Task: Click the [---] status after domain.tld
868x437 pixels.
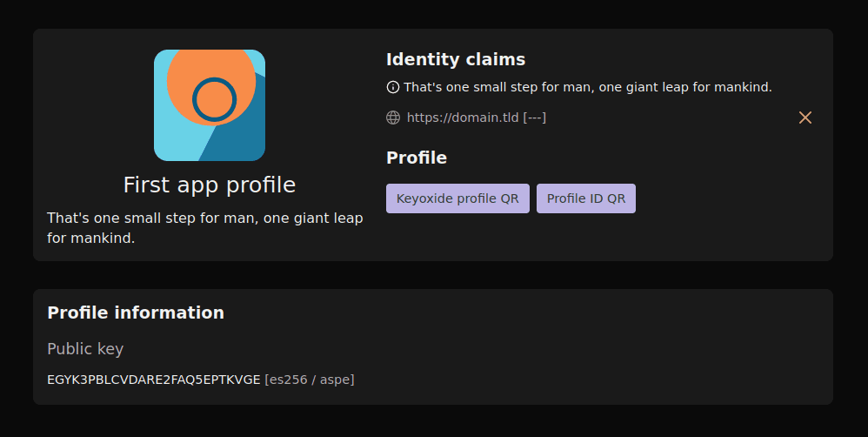Action: pos(535,118)
